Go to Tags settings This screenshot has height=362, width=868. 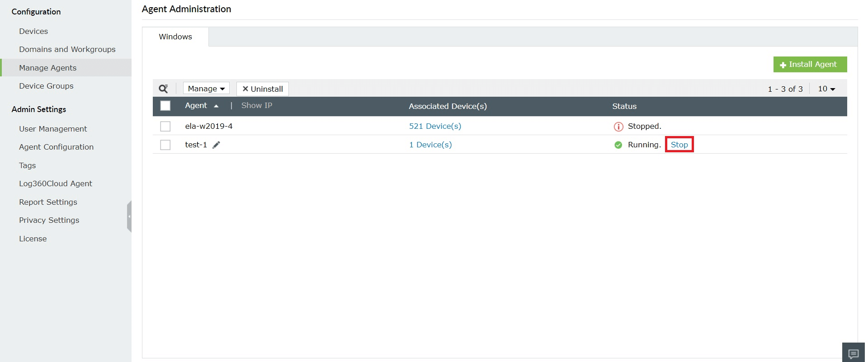point(27,165)
